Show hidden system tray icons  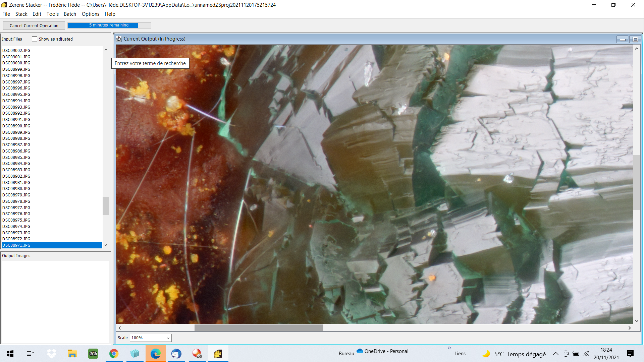coord(556,354)
